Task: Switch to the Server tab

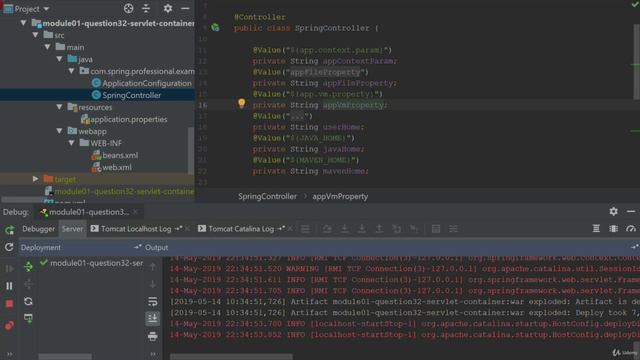Action: pos(72,229)
